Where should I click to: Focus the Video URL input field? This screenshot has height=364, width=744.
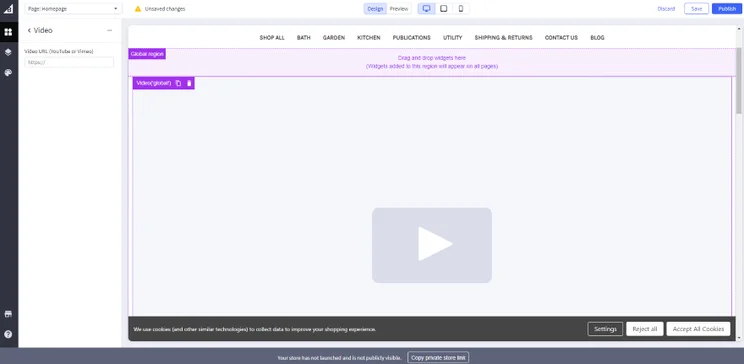[x=69, y=62]
